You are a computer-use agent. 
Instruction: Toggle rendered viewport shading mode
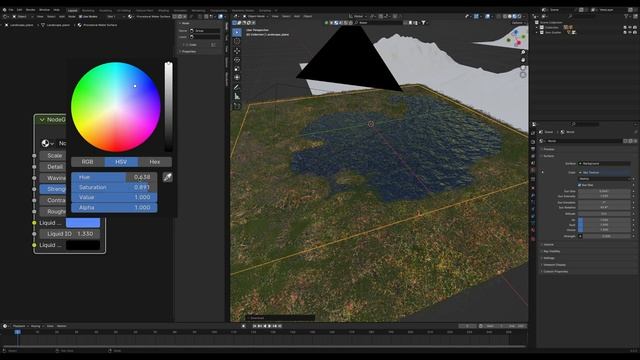(x=519, y=16)
